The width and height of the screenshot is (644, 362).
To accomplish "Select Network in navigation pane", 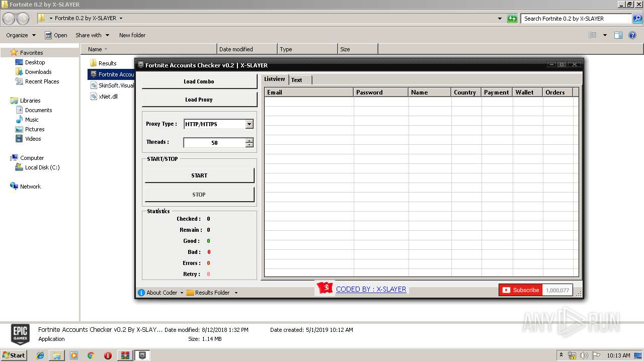I will pyautogui.click(x=30, y=187).
